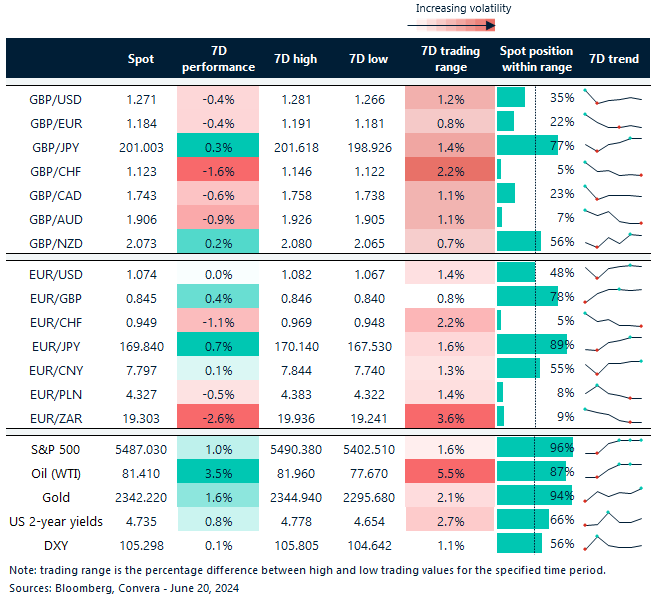The height and width of the screenshot is (598, 657).
Task: Click the Spot column header
Action: pos(141,59)
